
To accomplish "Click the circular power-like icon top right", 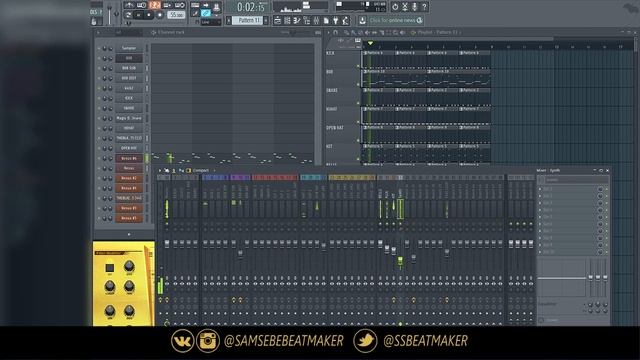I will coord(395,7).
